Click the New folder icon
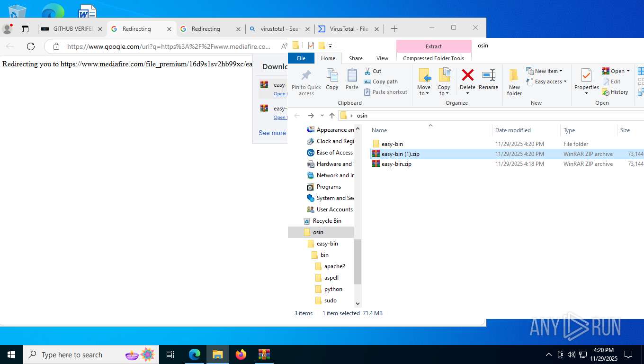The width and height of the screenshot is (644, 364). (x=514, y=75)
